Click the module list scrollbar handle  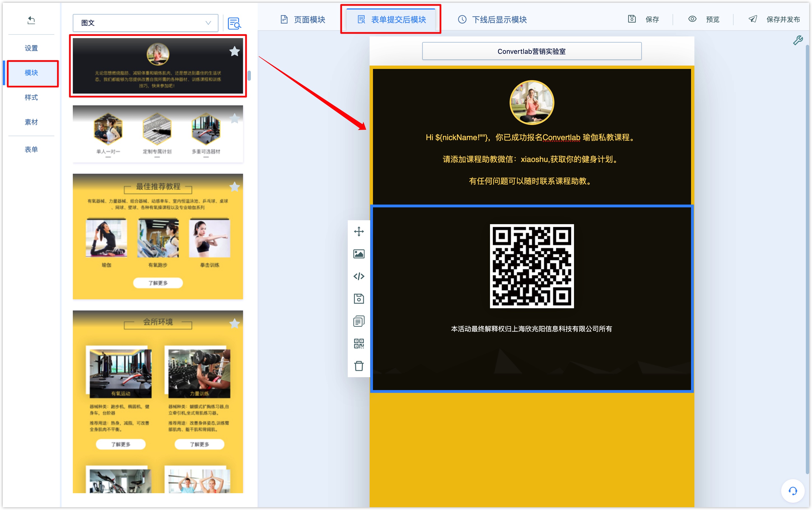pyautogui.click(x=249, y=75)
